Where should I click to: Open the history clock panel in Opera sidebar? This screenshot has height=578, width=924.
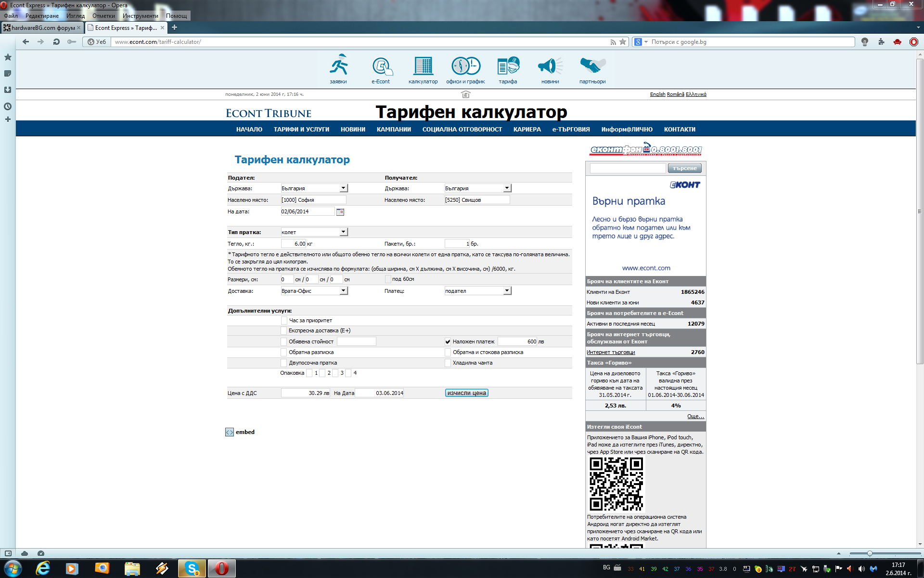pos(8,106)
